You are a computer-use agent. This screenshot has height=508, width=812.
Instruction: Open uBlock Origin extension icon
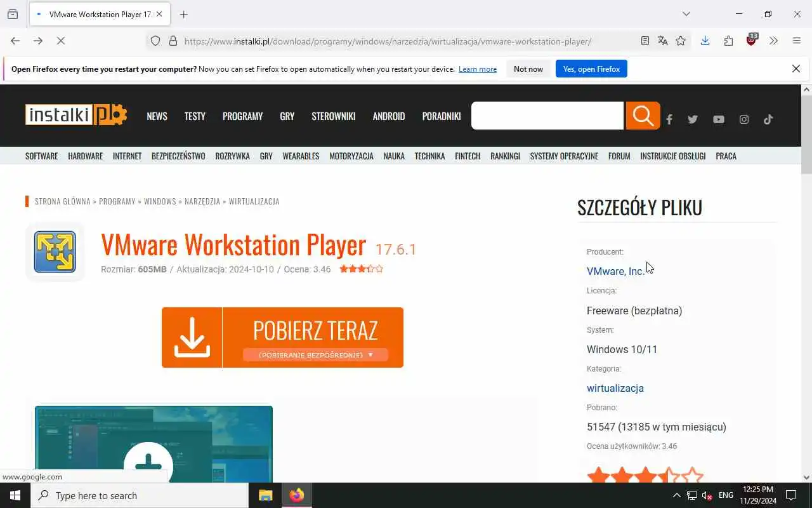click(752, 40)
